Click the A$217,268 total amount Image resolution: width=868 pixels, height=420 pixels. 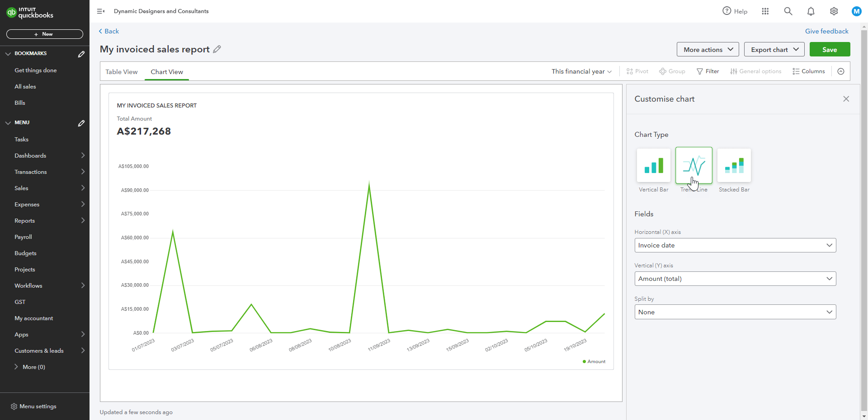[144, 131]
